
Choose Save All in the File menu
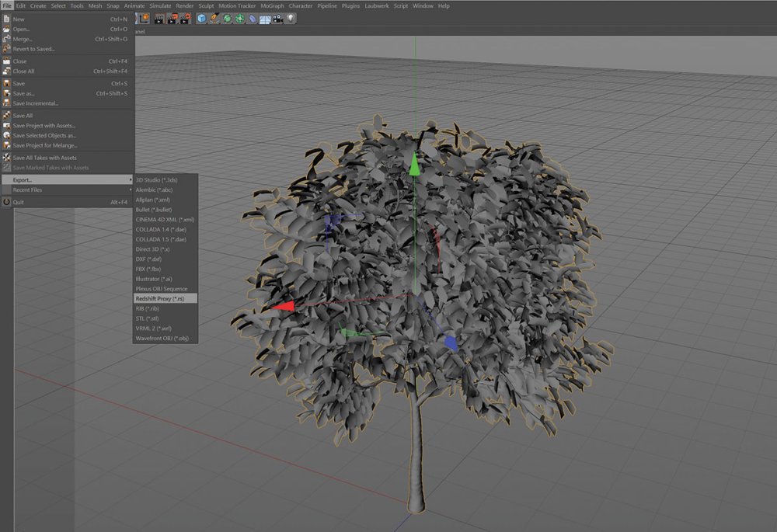click(x=68, y=116)
